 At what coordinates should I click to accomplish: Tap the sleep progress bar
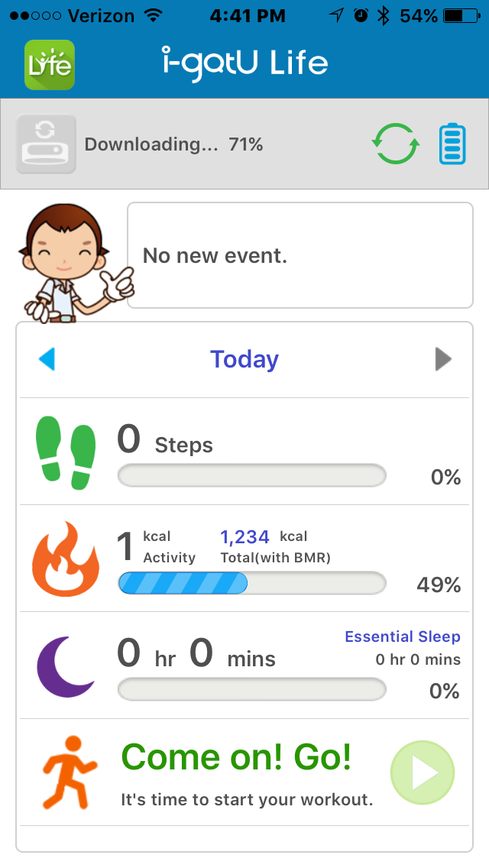(252, 691)
